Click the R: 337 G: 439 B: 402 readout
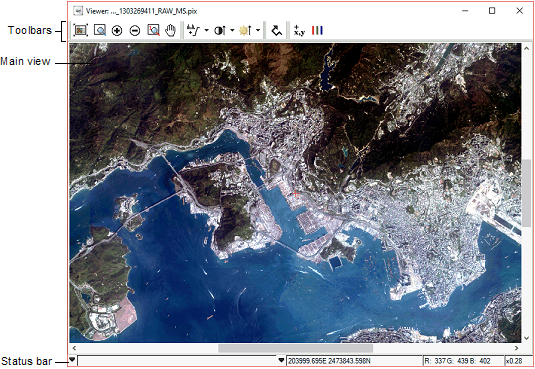535x369 pixels. point(458,361)
